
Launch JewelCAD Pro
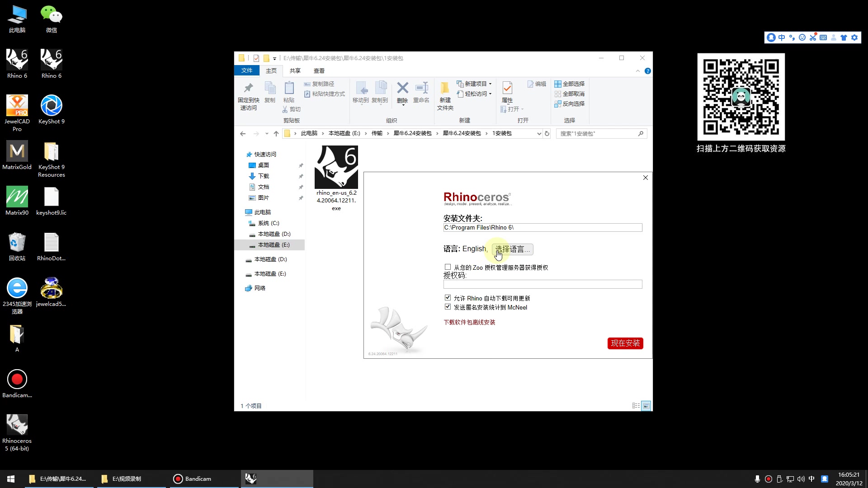(17, 110)
